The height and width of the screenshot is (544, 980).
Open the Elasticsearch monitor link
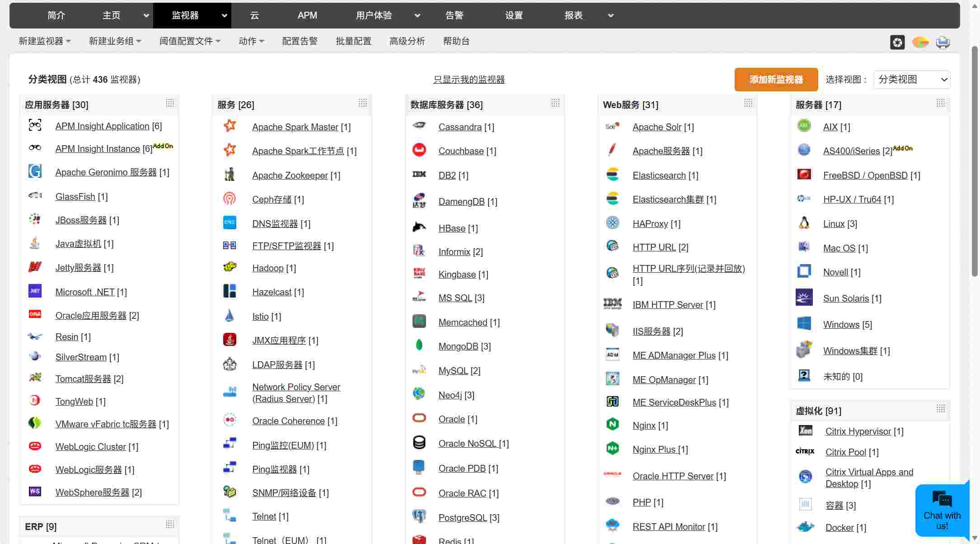[x=659, y=175]
